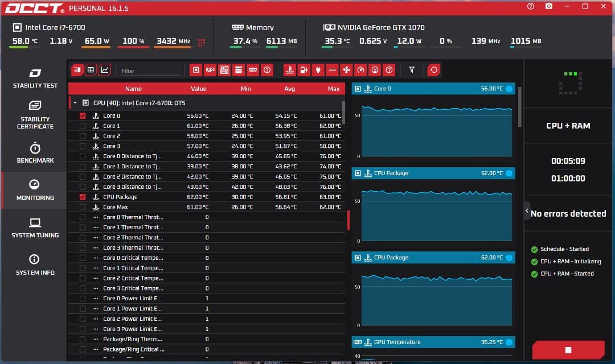Toggle memory sensors filter icon
This screenshot has width=615, height=364.
[x=253, y=70]
